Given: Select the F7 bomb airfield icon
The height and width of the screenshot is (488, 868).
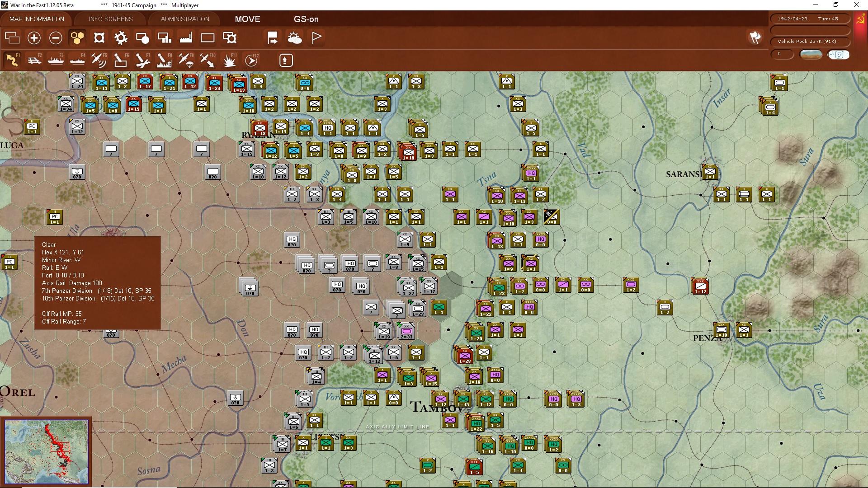Looking at the screenshot, I should [142, 60].
